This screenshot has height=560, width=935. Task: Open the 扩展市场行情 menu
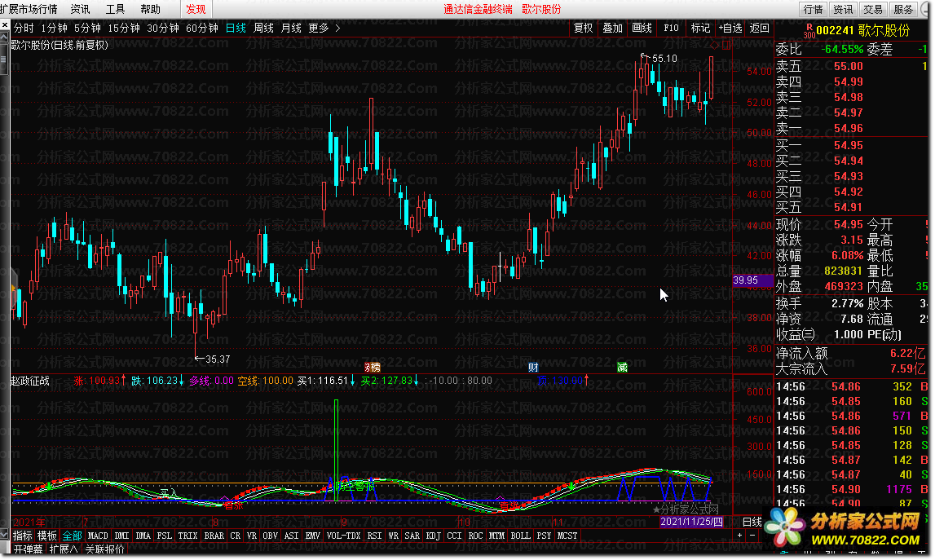coord(29,9)
